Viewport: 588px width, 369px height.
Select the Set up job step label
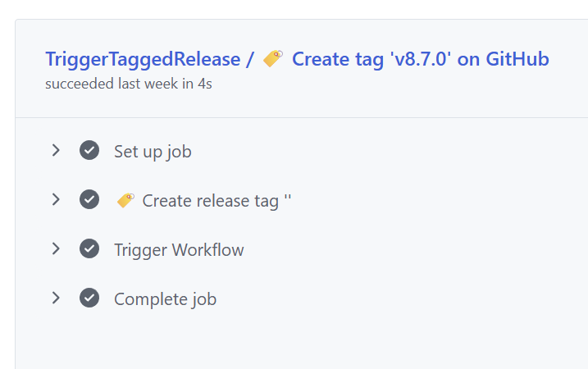tap(153, 152)
